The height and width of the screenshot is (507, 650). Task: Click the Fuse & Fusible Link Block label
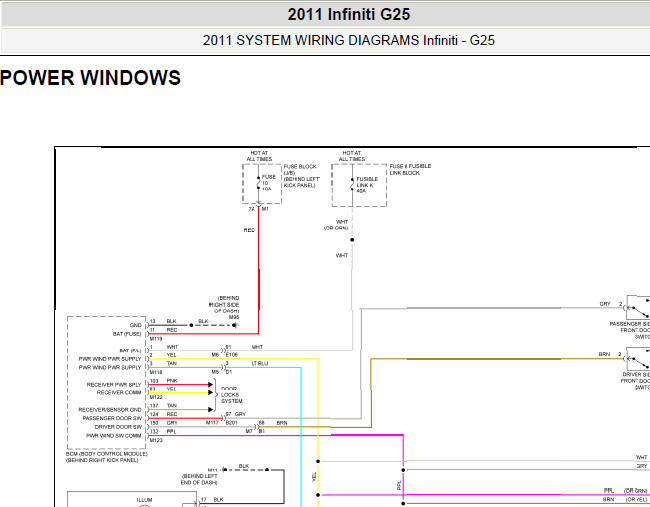410,169
